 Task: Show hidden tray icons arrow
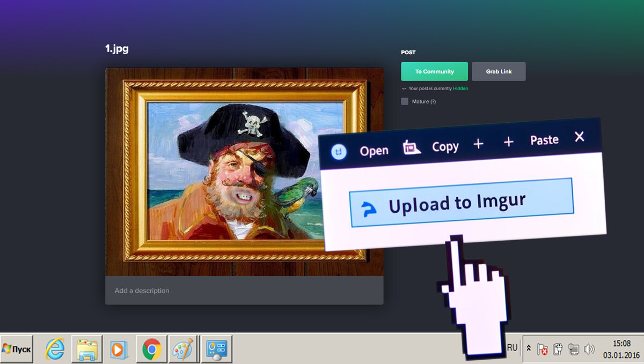click(x=529, y=348)
